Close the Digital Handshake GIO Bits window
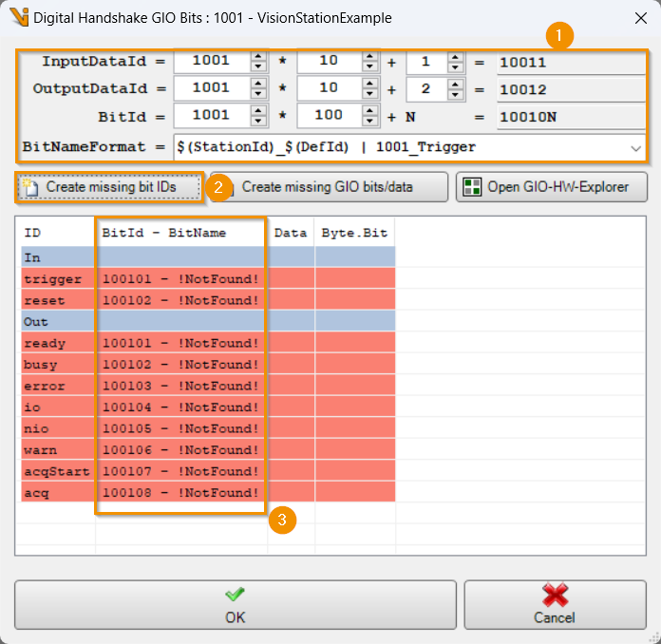The width and height of the screenshot is (661, 644). (641, 18)
